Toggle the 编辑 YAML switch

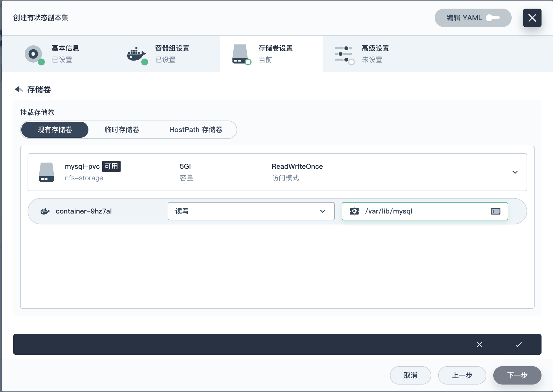coord(493,18)
